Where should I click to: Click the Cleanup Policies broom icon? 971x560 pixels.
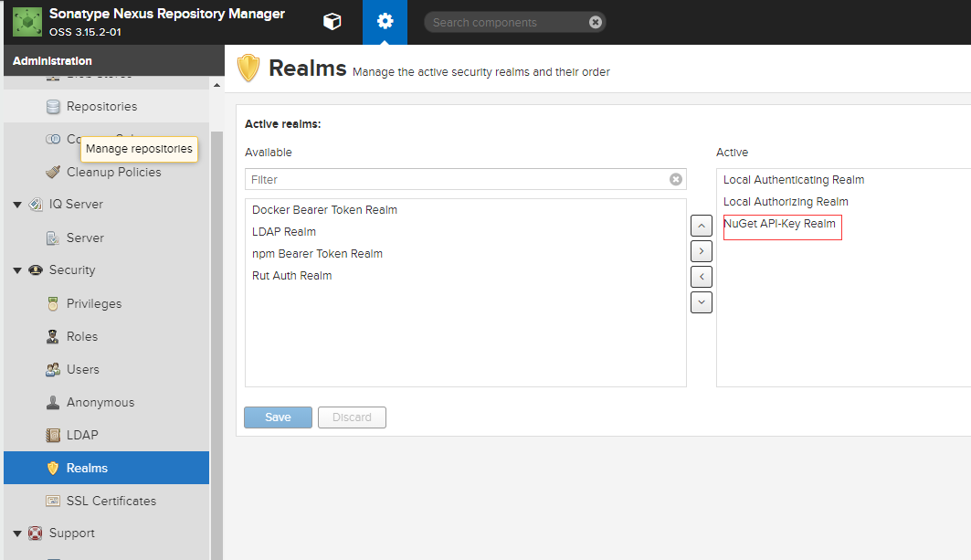[x=53, y=173]
